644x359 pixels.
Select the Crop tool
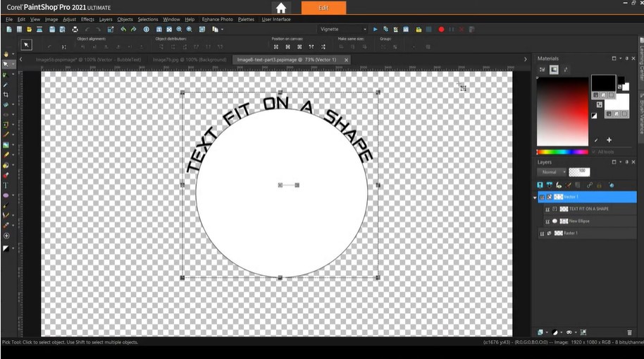(6, 95)
